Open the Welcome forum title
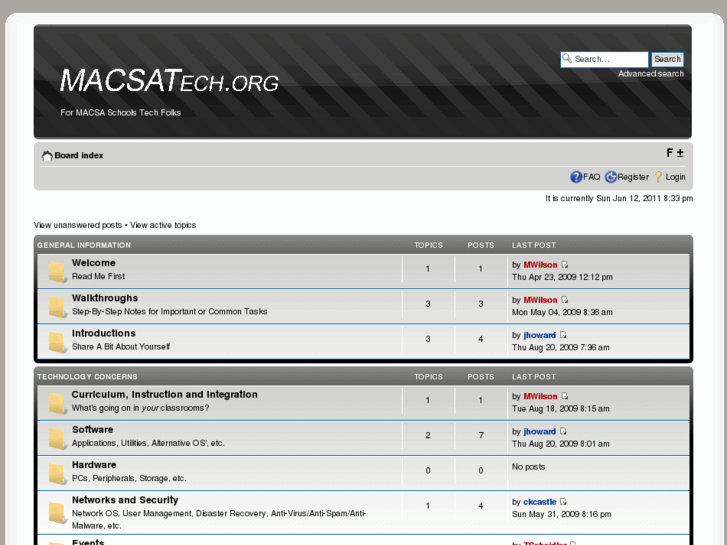 [x=94, y=263]
